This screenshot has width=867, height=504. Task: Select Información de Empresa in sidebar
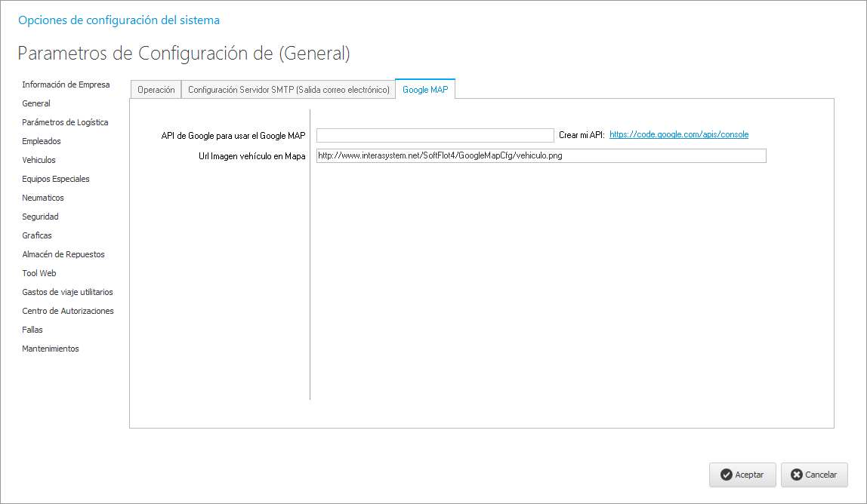tap(66, 85)
